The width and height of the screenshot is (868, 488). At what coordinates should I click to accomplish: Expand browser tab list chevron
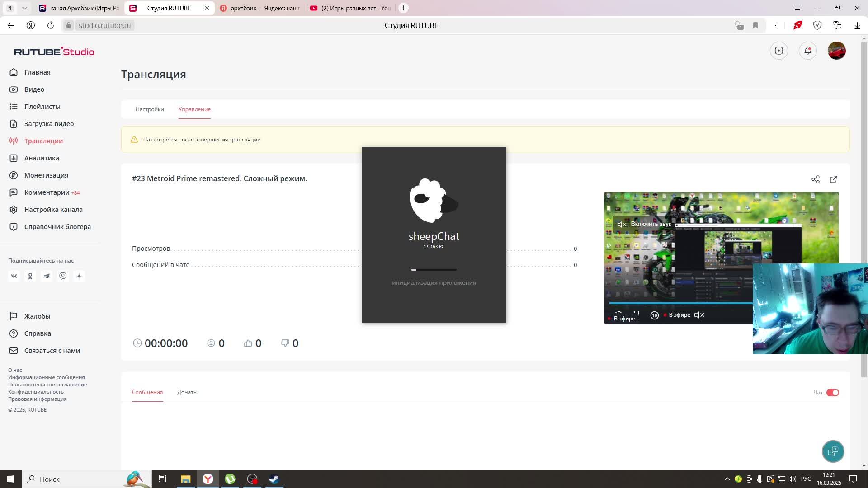(24, 8)
